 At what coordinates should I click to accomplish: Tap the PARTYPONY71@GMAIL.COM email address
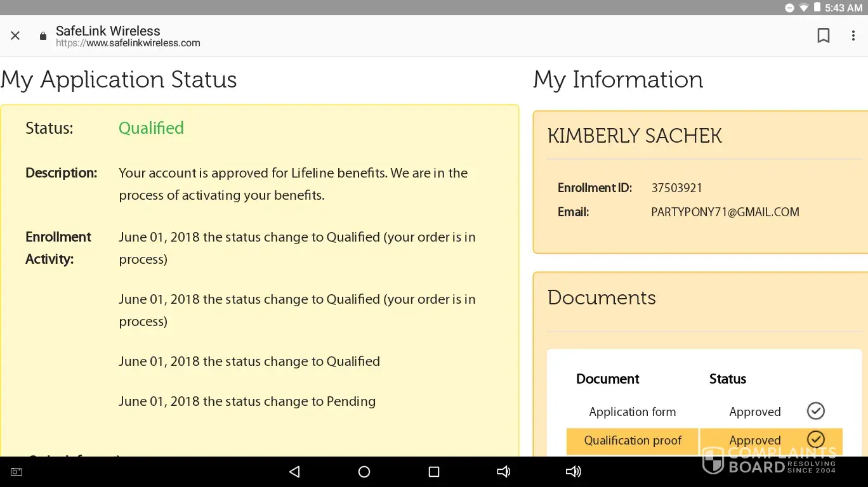pos(725,212)
